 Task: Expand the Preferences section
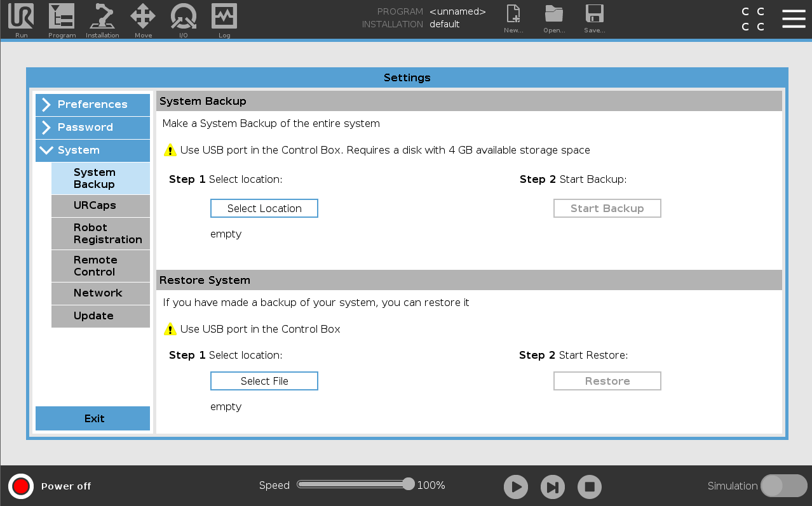[93, 105]
